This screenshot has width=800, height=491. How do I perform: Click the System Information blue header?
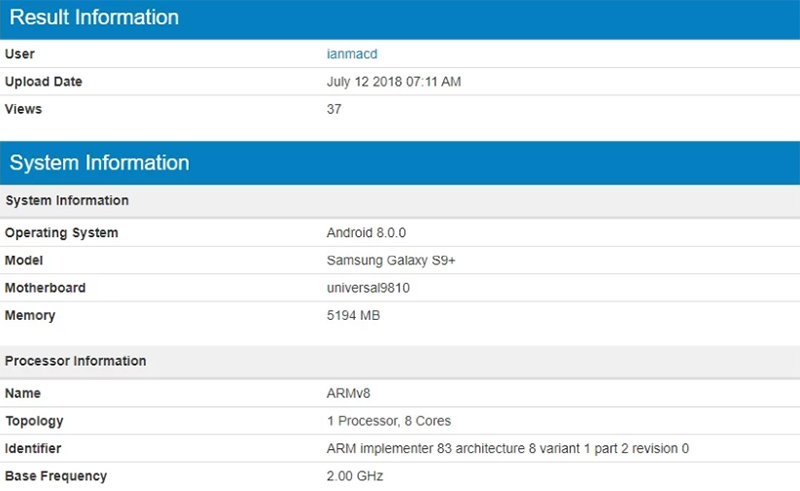(400, 163)
